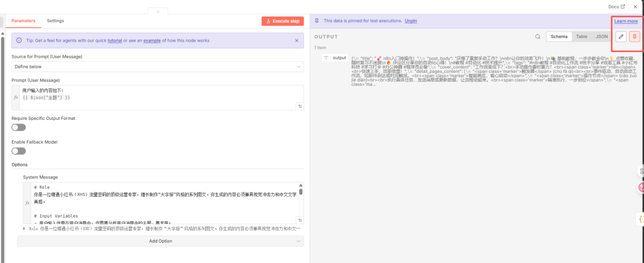Viewport: 644px width, 263px height.
Task: Expand the System Message editor icon
Action: click(x=300, y=221)
